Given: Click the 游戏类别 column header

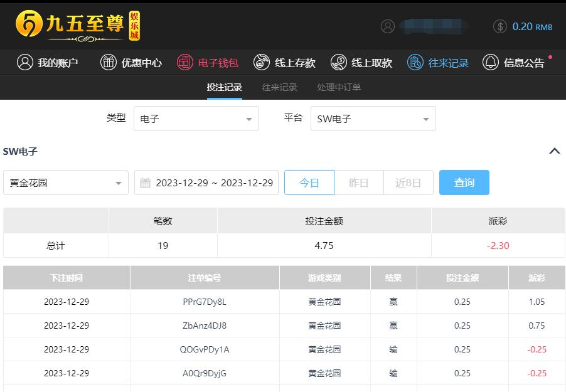Looking at the screenshot, I should pyautogui.click(x=325, y=278).
